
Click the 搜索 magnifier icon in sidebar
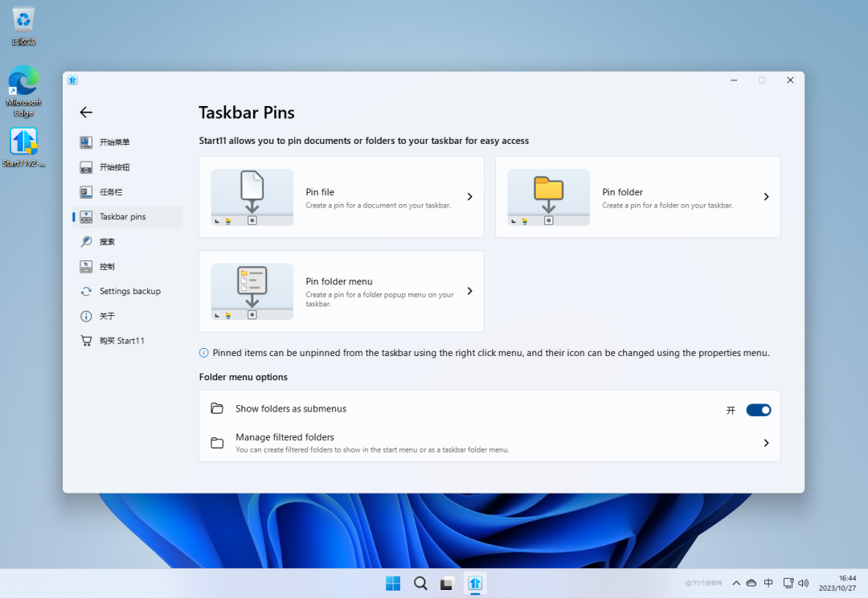86,242
